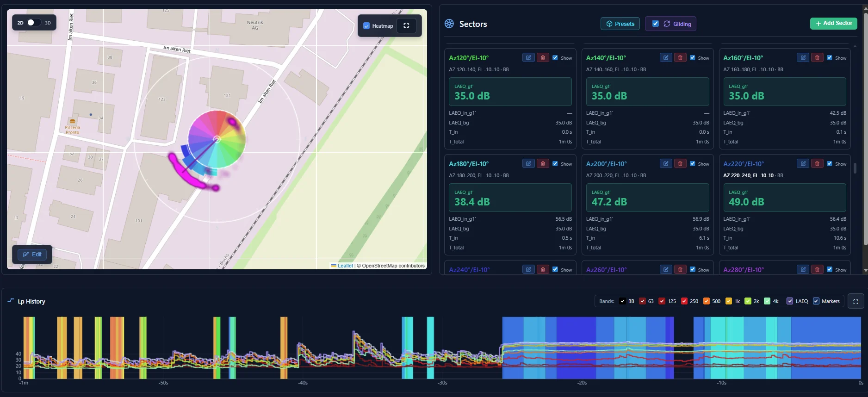Disable the Gliding checkbox
Screen dimensions: 868x397
[655, 24]
